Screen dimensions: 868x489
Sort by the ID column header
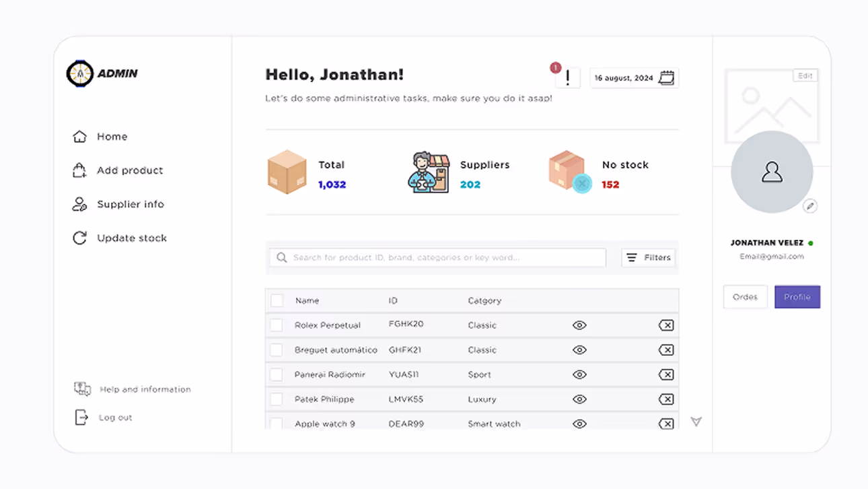tap(393, 300)
